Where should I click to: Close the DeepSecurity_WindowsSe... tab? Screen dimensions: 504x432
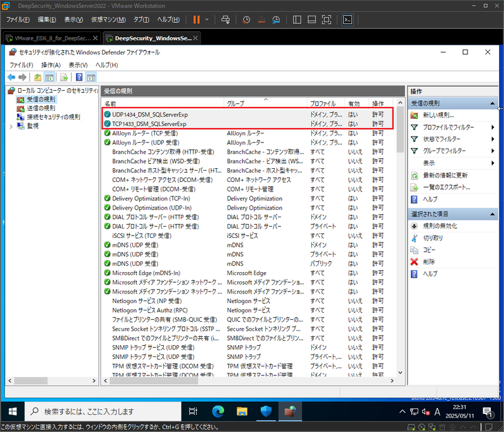(x=195, y=38)
